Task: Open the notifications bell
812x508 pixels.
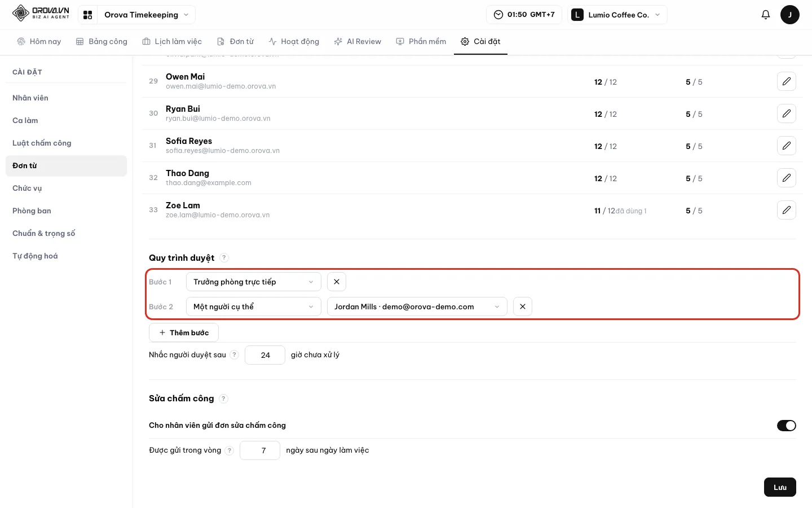Action: coord(765,15)
